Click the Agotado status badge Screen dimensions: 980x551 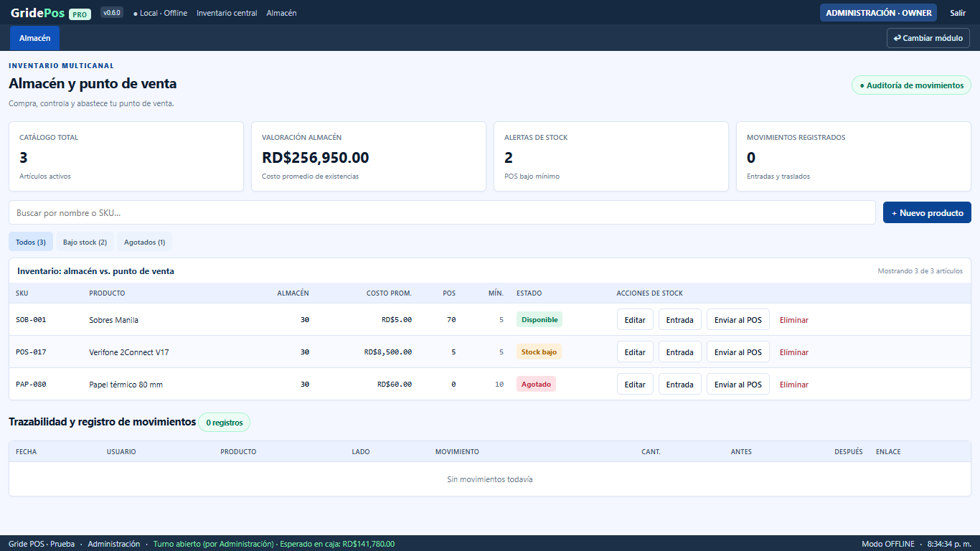tap(536, 384)
